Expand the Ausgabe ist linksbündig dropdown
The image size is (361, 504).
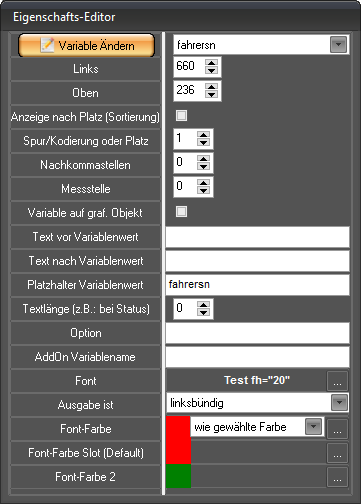pyautogui.click(x=339, y=402)
